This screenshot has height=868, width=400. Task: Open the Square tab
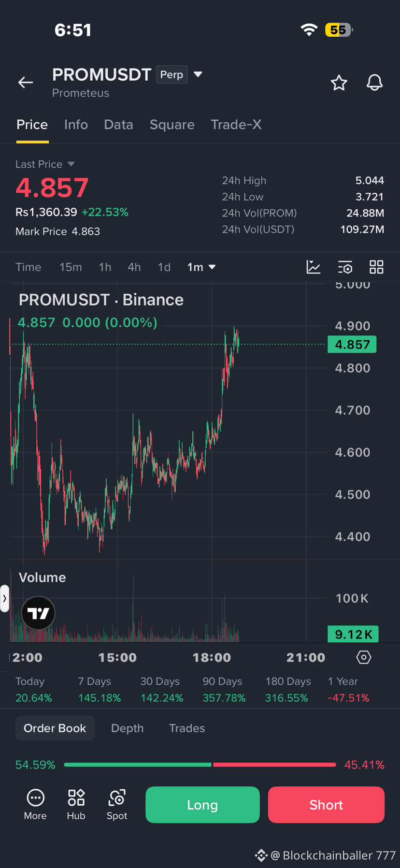click(172, 125)
